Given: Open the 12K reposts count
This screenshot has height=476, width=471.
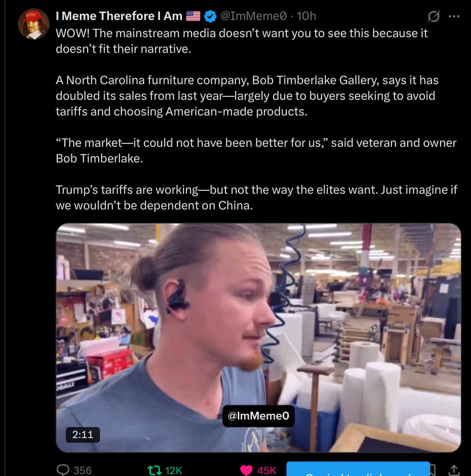Looking at the screenshot, I should pos(174,470).
